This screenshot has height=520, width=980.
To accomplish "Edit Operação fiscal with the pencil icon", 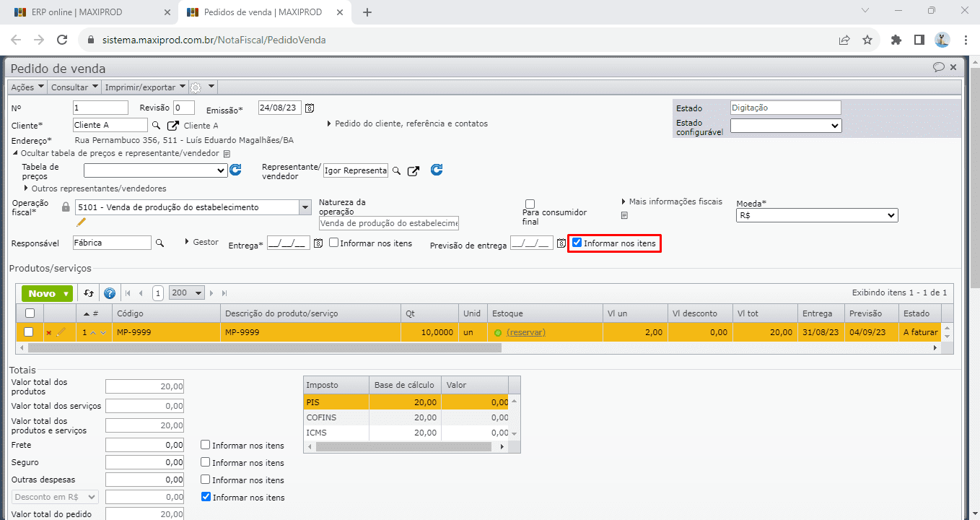I will click(x=81, y=222).
